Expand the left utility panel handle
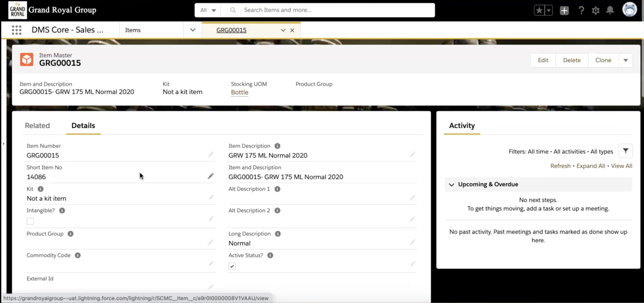Viewport: 644px width, 303px height. [3, 143]
